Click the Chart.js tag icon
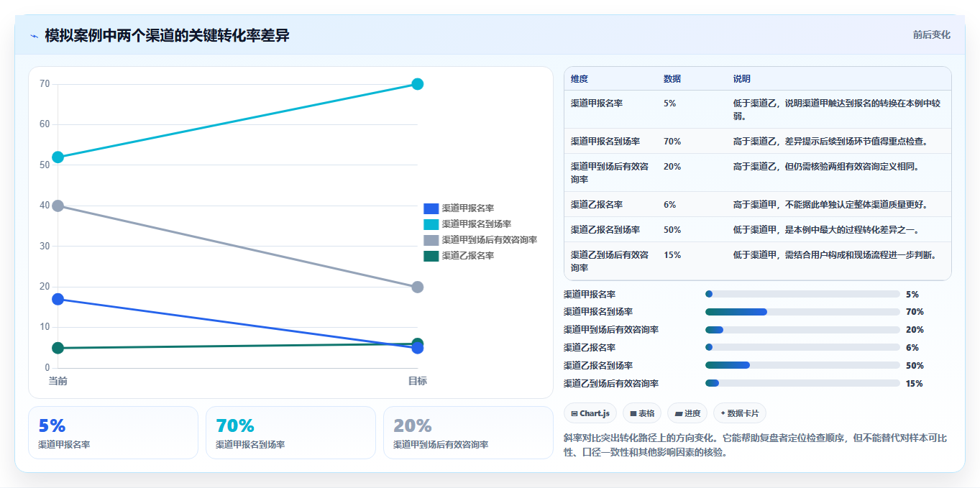 click(574, 413)
